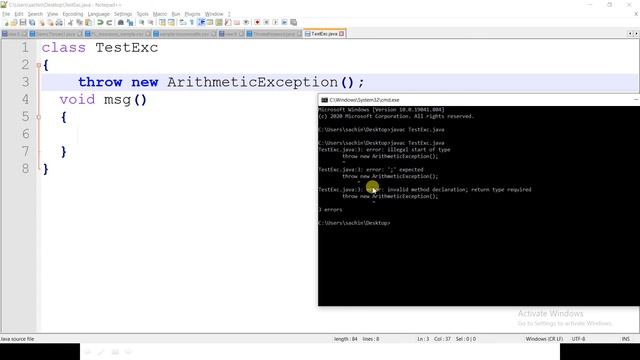Click the Save Recorded Macro icon
The width and height of the screenshot is (640, 360).
[293, 22]
